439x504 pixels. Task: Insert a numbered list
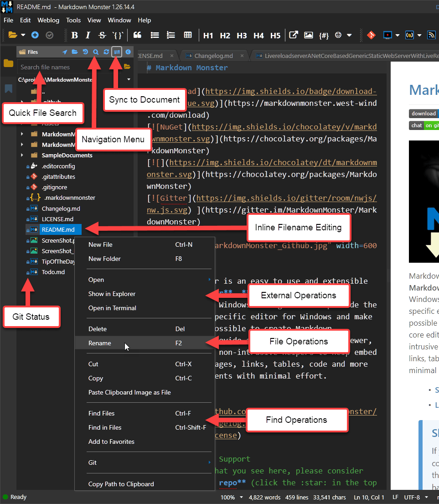[x=171, y=35]
